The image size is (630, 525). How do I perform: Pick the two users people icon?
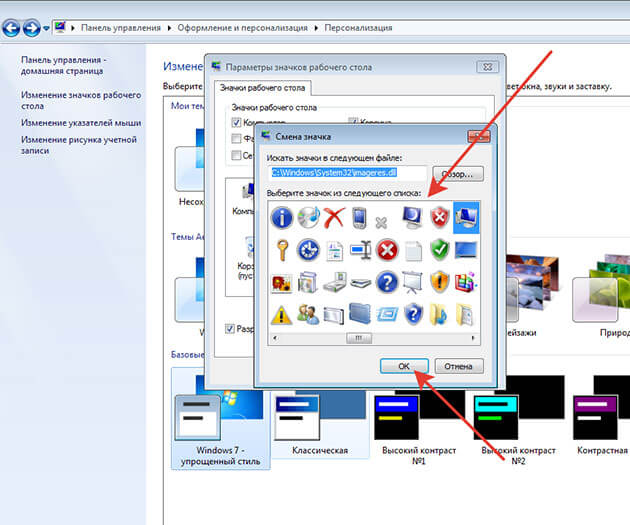point(308,315)
